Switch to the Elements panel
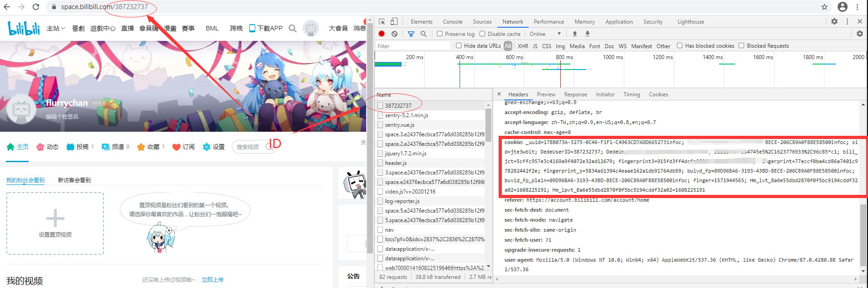868x288 pixels. tap(422, 21)
